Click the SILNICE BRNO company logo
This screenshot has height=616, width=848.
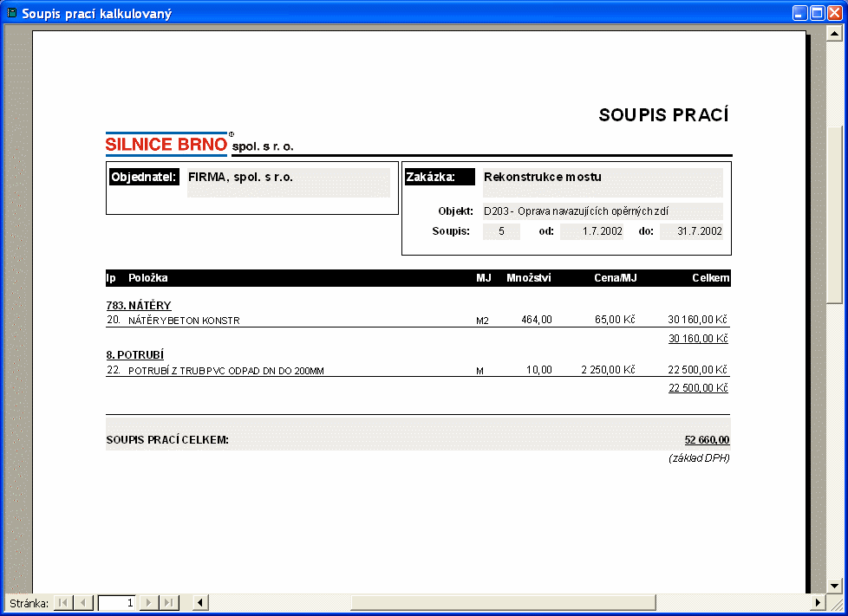166,144
